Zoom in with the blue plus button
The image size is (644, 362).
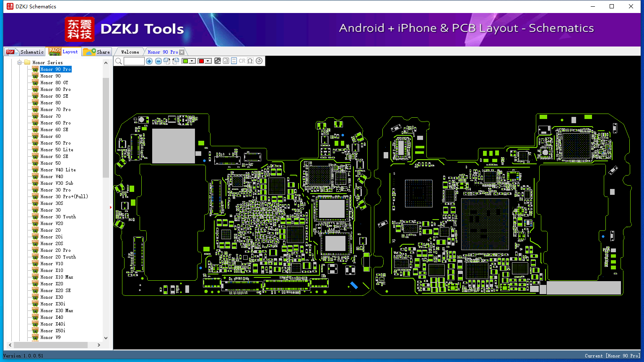(149, 61)
